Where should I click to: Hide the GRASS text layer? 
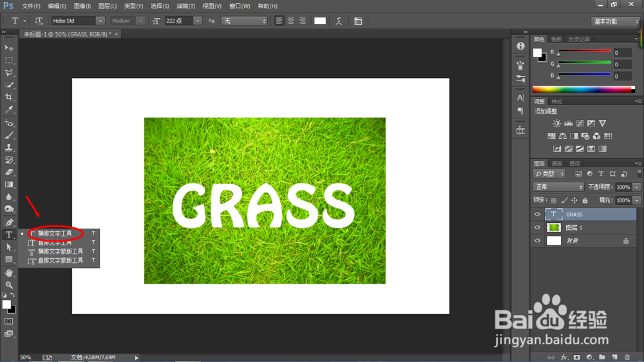(537, 214)
